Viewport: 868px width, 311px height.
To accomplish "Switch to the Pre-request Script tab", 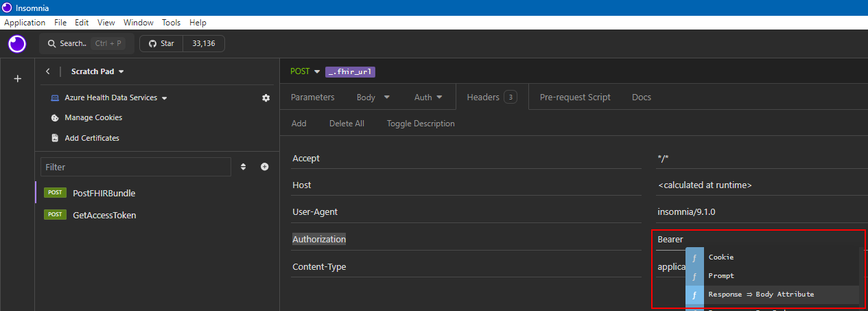I will (575, 97).
